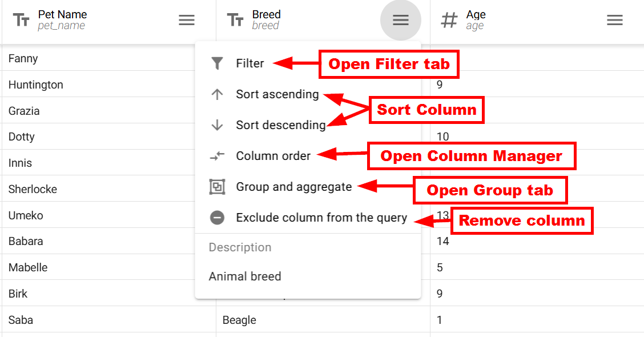Open the Age column hamburger menu
The image size is (644, 337).
614,20
